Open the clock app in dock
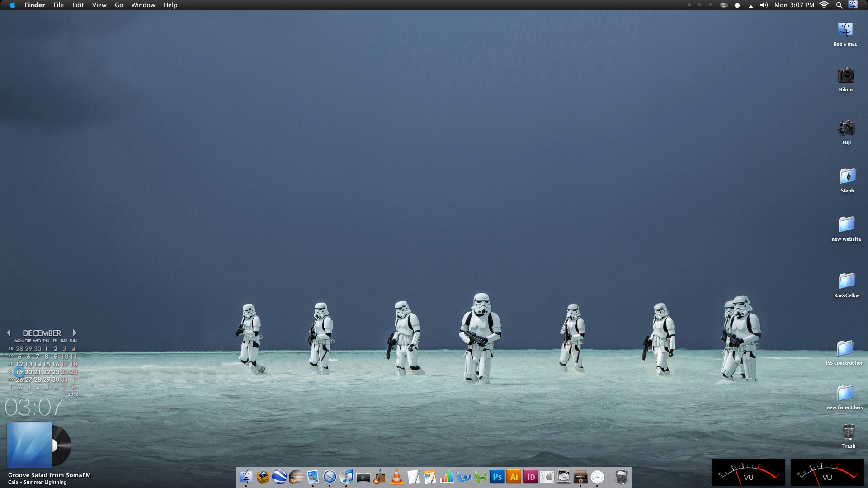The image size is (868, 488). tap(597, 477)
